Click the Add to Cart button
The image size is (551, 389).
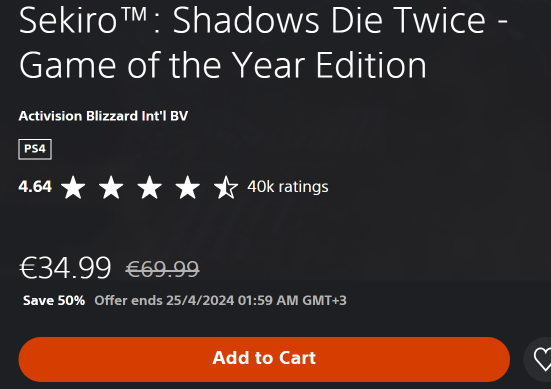point(264,359)
